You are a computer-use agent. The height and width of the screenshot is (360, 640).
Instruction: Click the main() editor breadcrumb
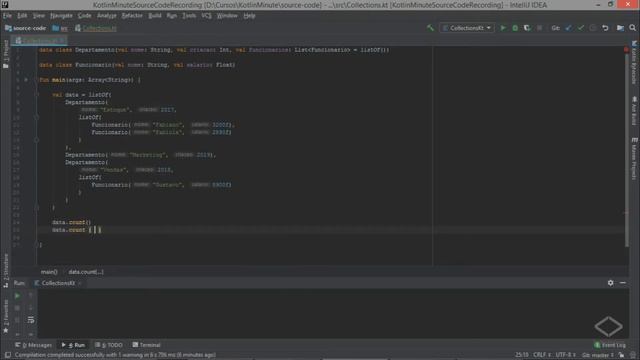tap(49, 272)
